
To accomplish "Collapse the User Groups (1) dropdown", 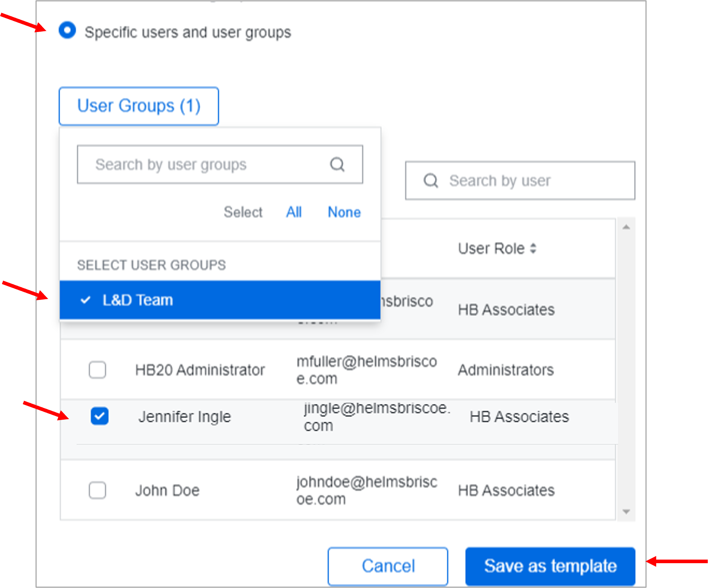I will tap(139, 106).
